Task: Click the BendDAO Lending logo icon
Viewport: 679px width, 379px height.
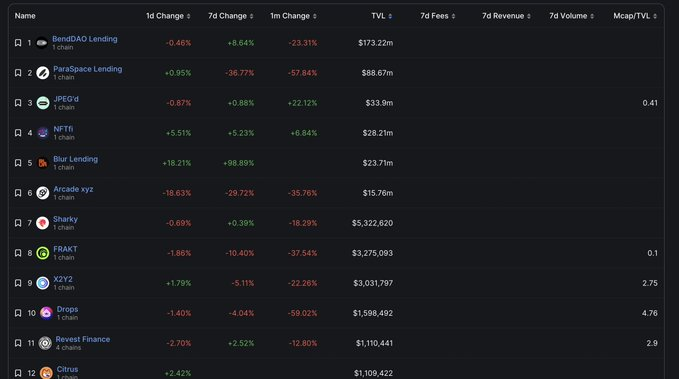Action: point(42,43)
